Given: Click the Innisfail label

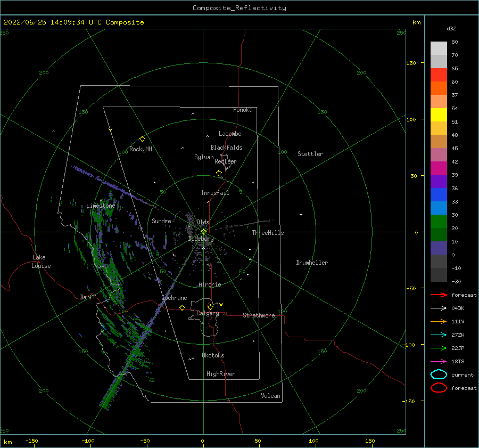Looking at the screenshot, I should point(215,193).
